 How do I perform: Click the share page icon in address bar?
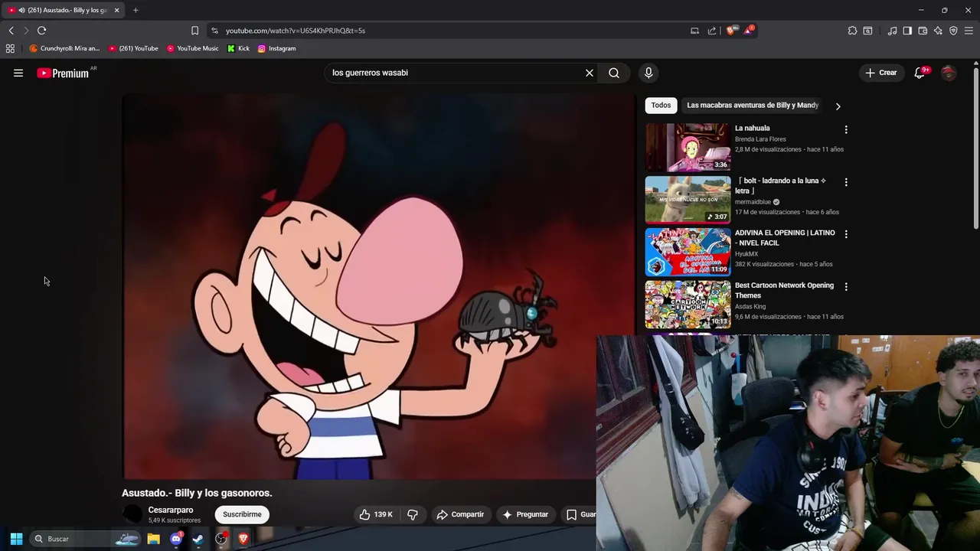pyautogui.click(x=712, y=31)
